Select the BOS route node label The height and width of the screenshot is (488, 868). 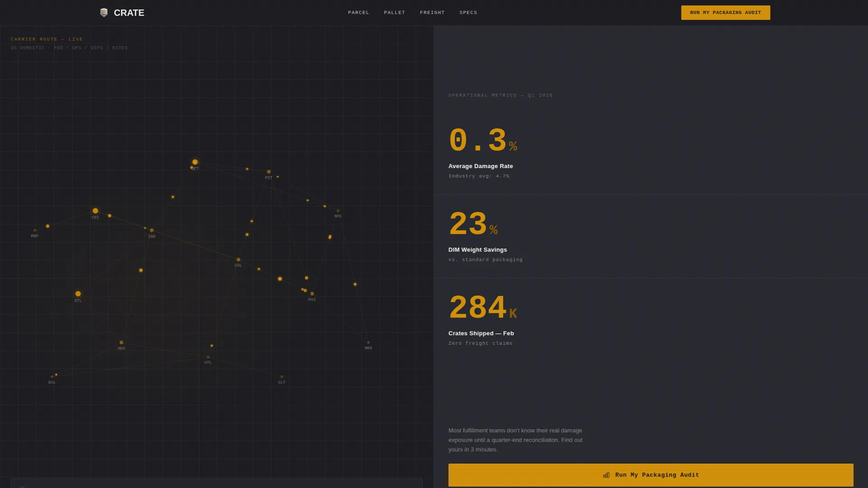tap(368, 348)
